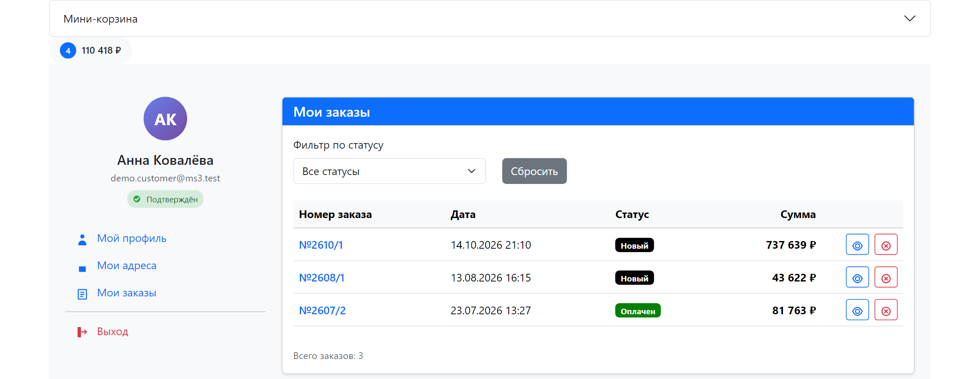Click the Подтверждён verified badge
This screenshot has width=980, height=379.
(x=165, y=199)
